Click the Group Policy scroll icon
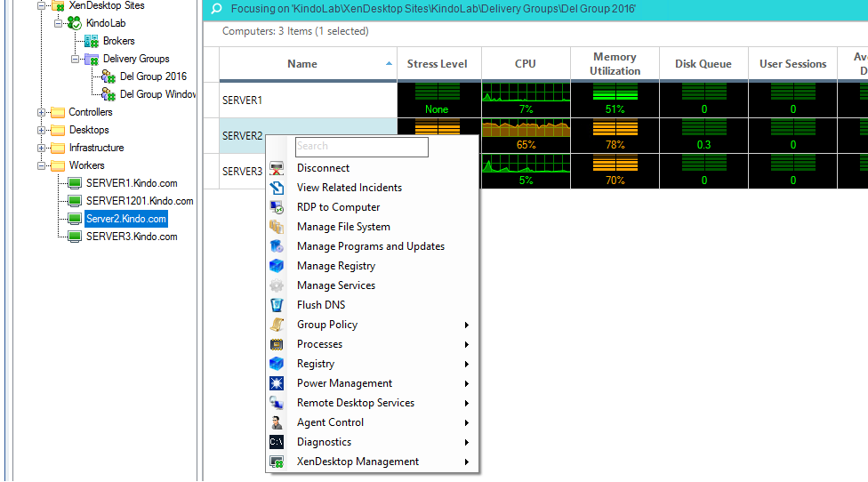 [x=277, y=325]
